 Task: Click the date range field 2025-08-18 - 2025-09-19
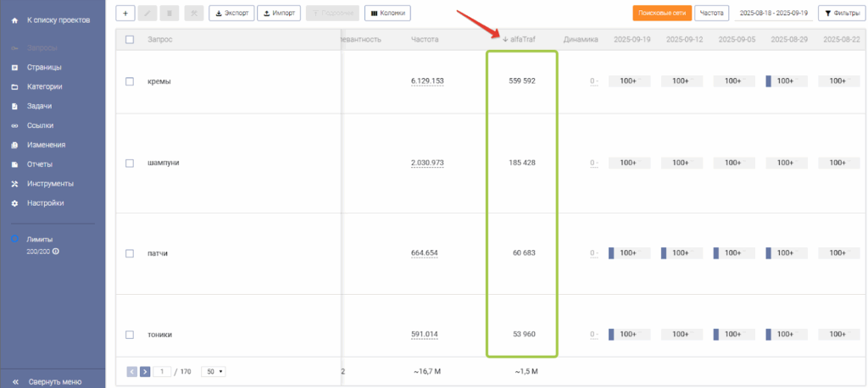773,14
